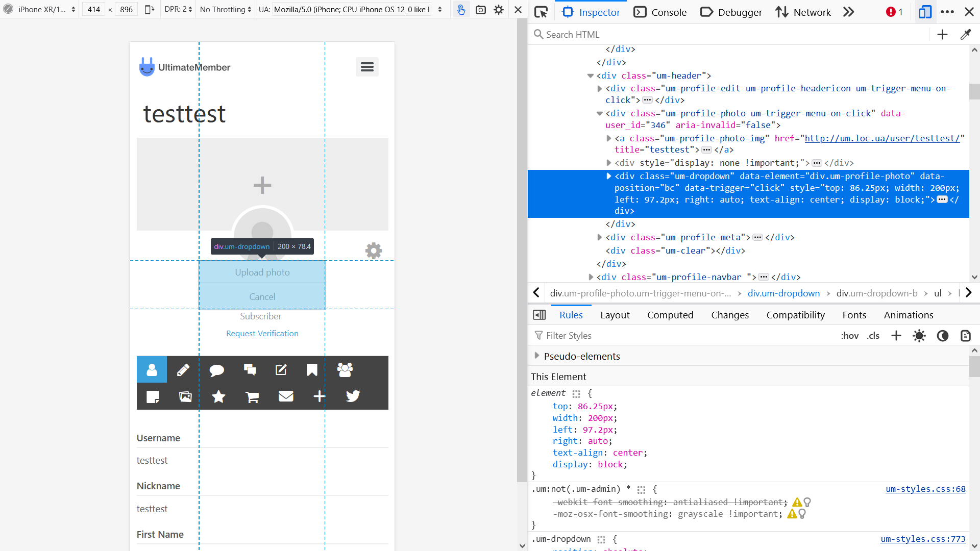
Task: Open the Animations tab
Action: [909, 315]
